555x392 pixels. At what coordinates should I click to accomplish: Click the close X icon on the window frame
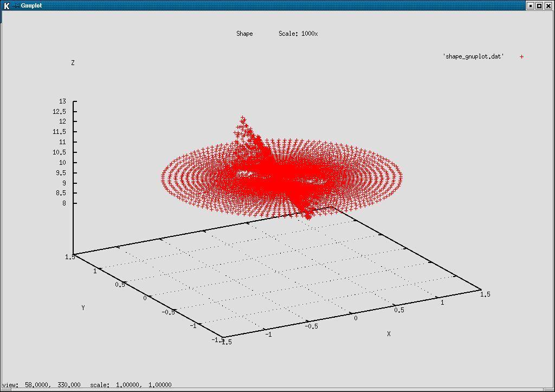(548, 5)
